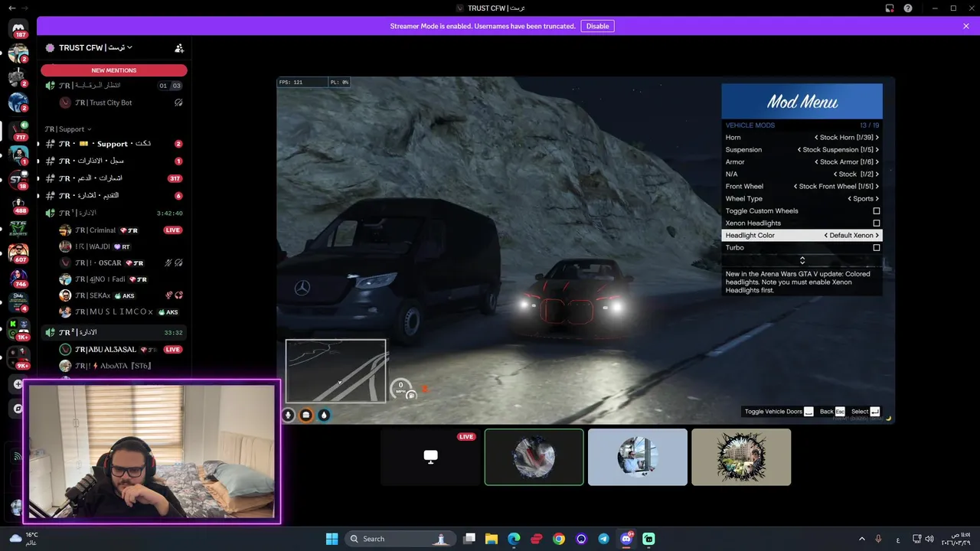This screenshot has width=980, height=551.
Task: Click user TR | Criminal in voice channel
Action: 121,230
